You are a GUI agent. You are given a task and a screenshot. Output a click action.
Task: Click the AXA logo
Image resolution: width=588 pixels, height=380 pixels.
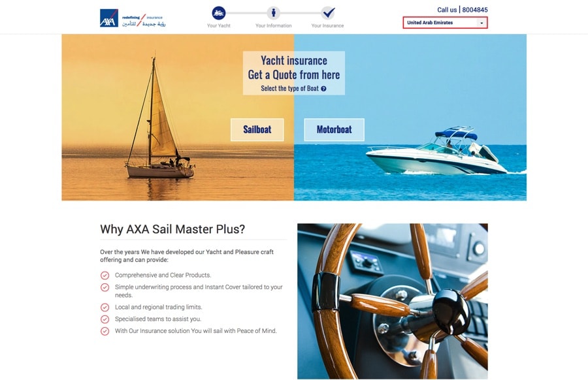109,18
